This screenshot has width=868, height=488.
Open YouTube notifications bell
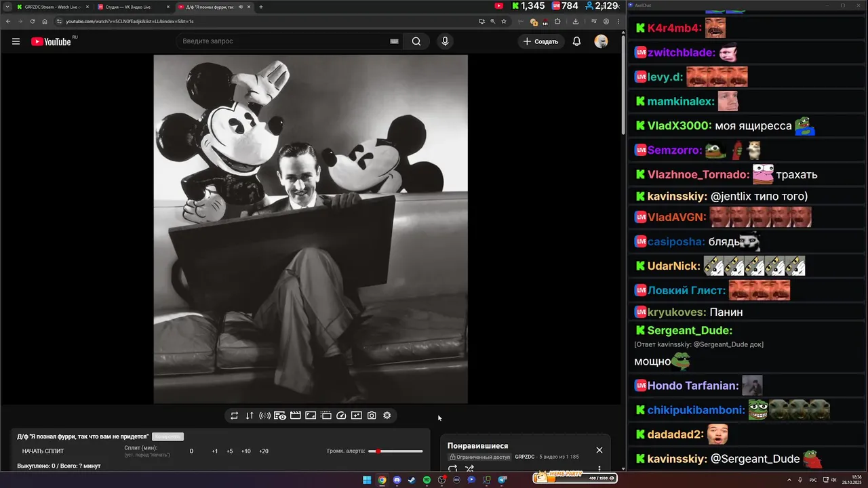(x=576, y=41)
